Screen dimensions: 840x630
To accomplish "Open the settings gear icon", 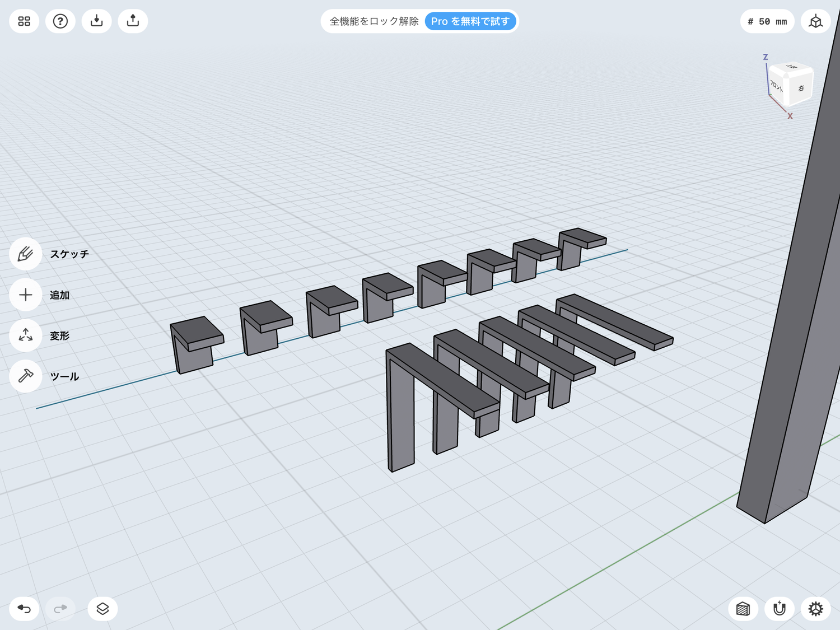I will [x=816, y=609].
